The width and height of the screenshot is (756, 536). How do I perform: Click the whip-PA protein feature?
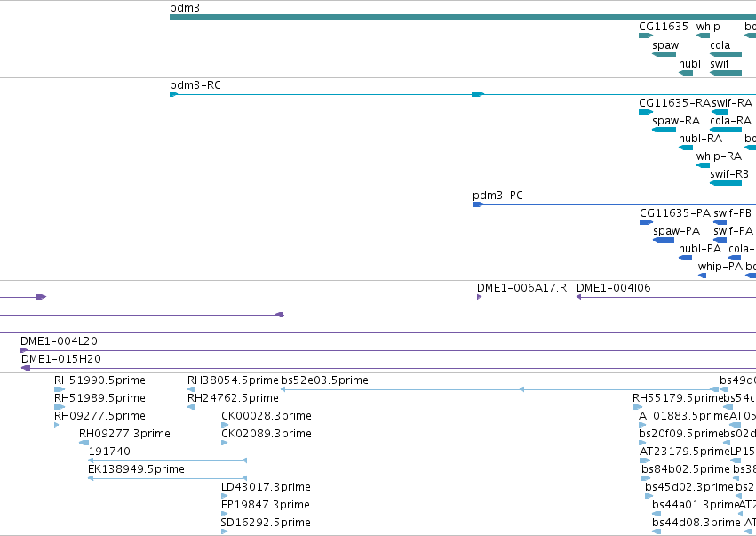pyautogui.click(x=702, y=276)
